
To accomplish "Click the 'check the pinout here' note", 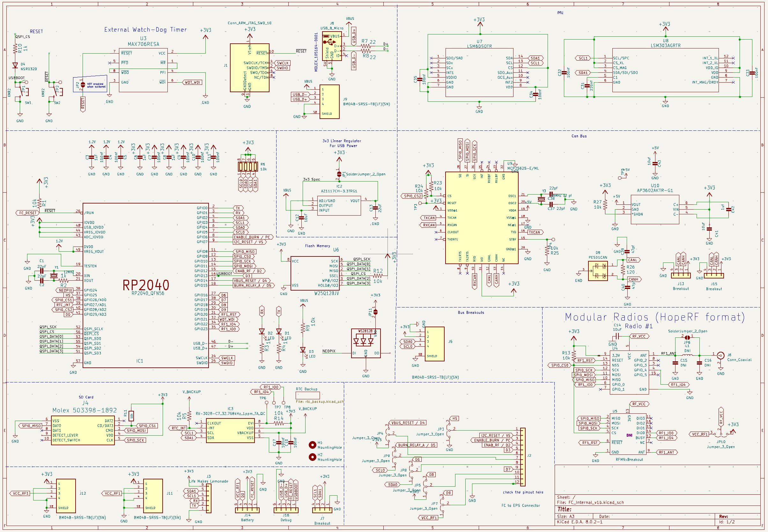I will pyautogui.click(x=523, y=492).
